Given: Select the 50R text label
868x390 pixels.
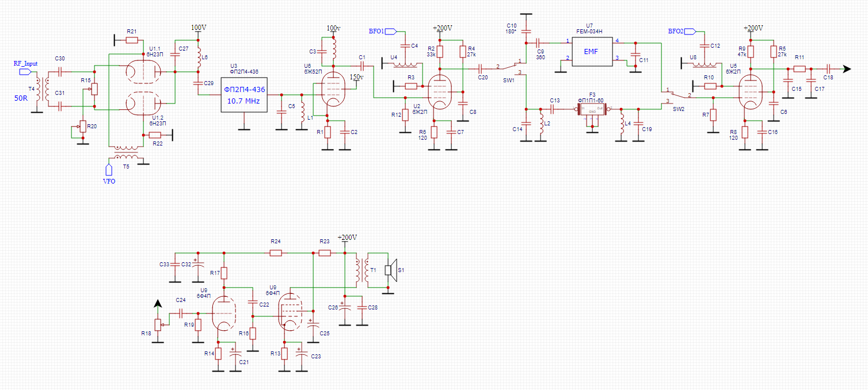Looking at the screenshot, I should point(21,98).
